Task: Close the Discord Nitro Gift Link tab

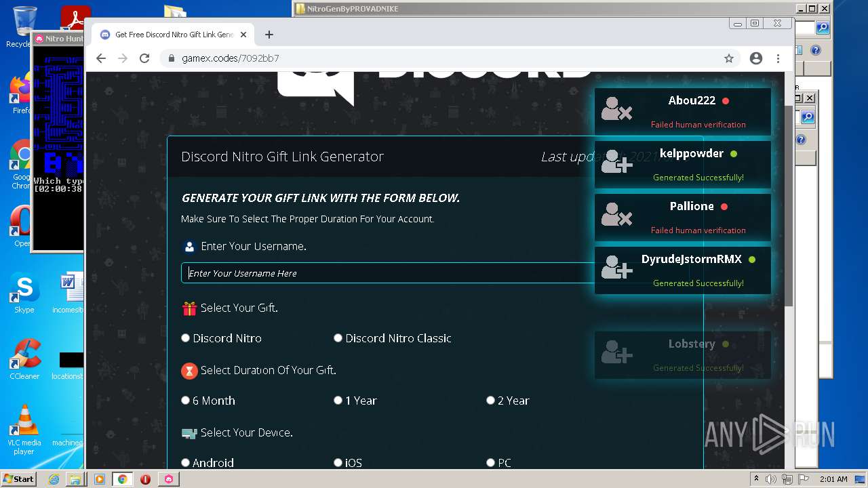Action: (244, 35)
